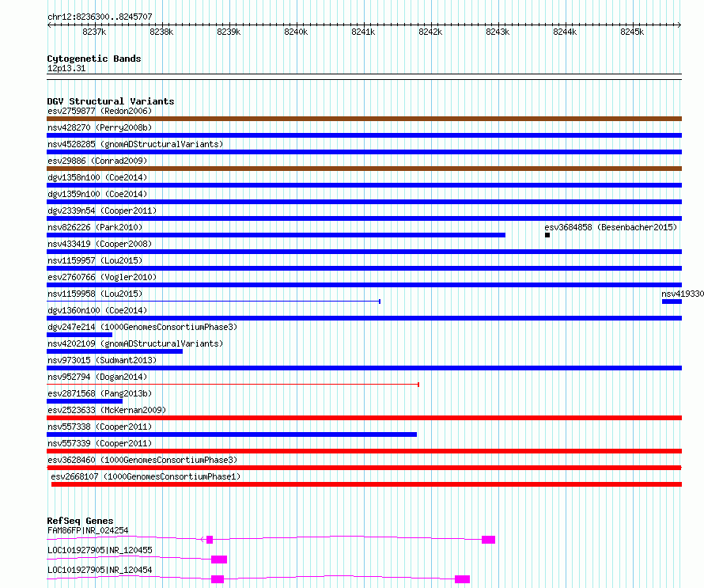Click dgv1358n100 (Coe2014) variant label
This screenshot has width=704, height=588.
[x=97, y=177]
